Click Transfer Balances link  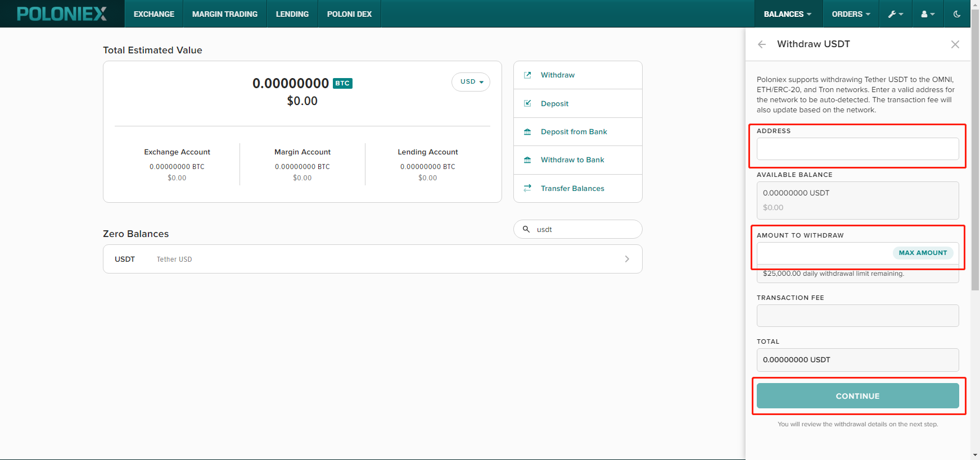point(572,188)
